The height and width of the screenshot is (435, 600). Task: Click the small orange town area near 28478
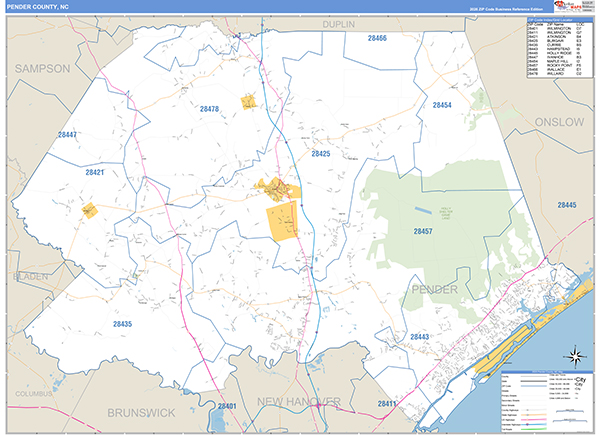click(x=247, y=101)
